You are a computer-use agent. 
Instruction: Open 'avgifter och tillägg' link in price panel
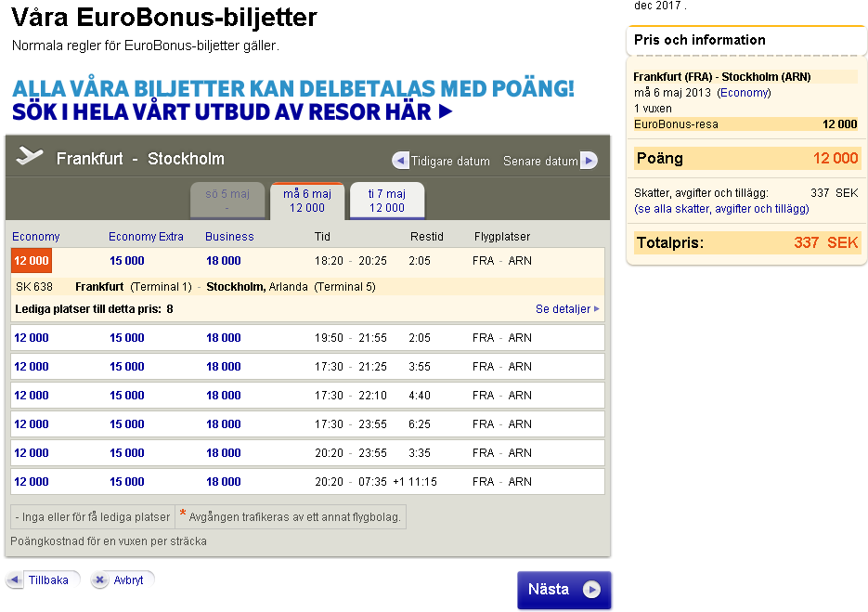click(761, 209)
